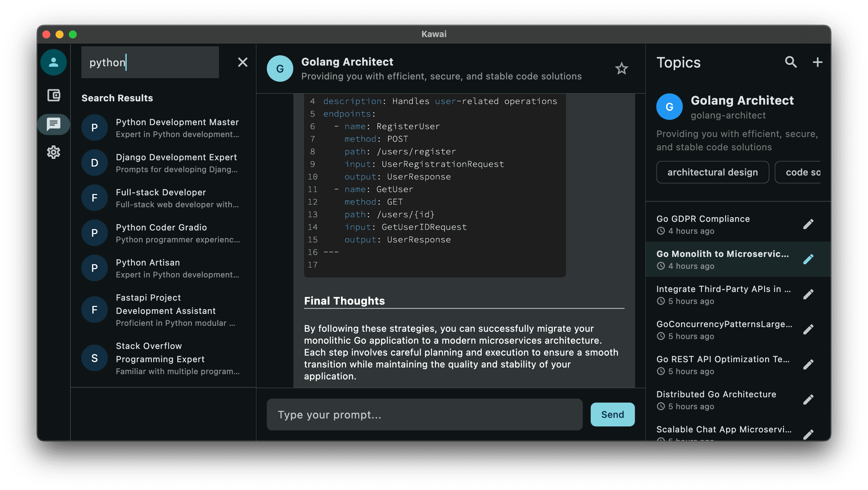This screenshot has width=868, height=490.
Task: Open the settings gear in left sidebar
Action: pyautogui.click(x=54, y=152)
